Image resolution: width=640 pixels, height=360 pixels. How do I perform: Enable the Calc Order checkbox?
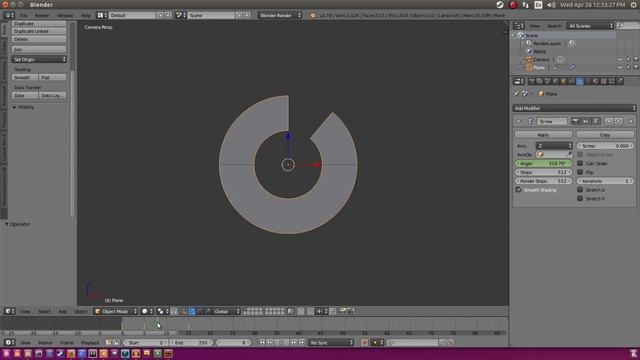click(x=580, y=163)
